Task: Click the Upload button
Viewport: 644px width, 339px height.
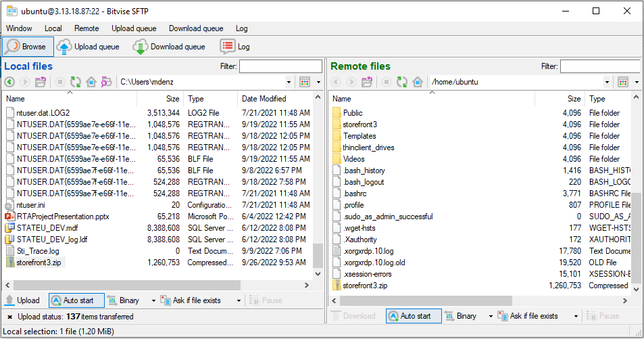Action: (22, 300)
